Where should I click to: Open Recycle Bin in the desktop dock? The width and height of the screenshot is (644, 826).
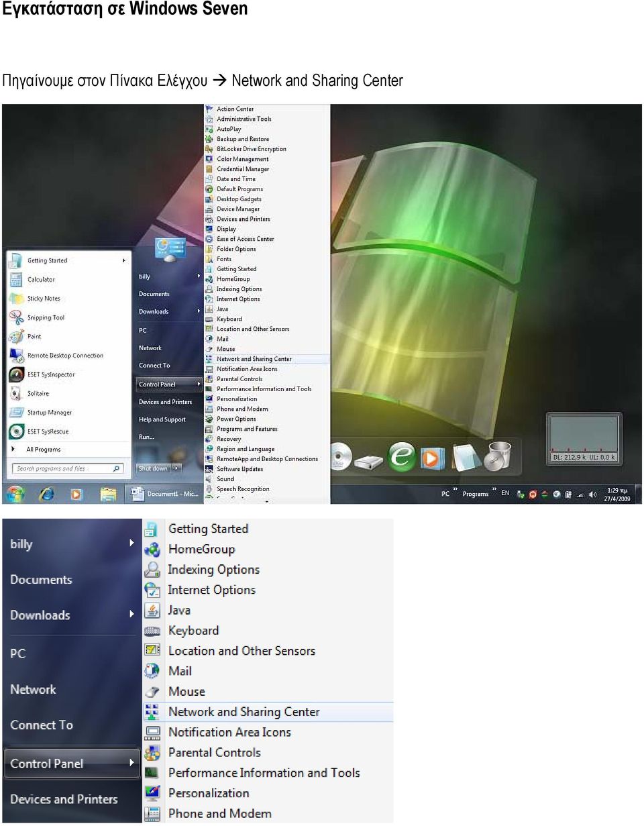tap(497, 456)
